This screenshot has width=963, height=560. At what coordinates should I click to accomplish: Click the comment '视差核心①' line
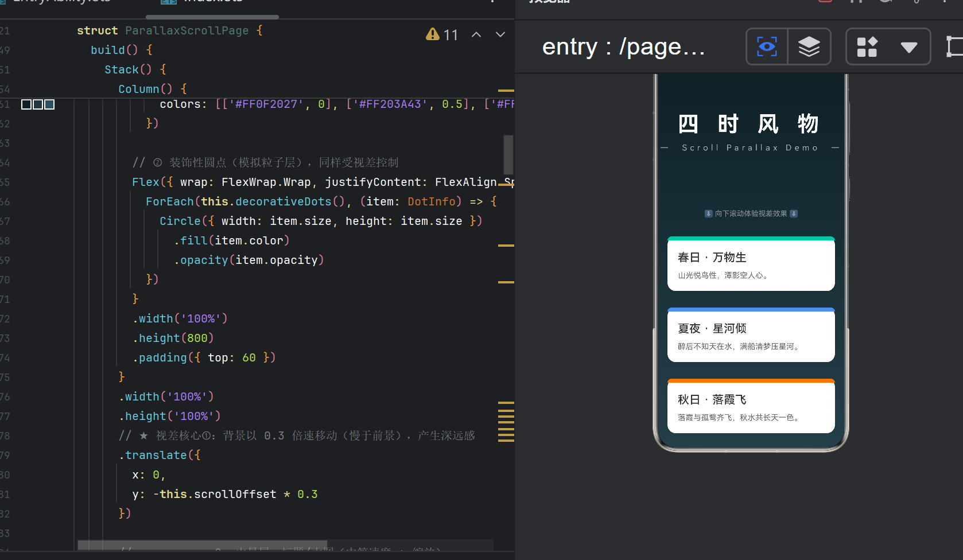[x=297, y=435]
